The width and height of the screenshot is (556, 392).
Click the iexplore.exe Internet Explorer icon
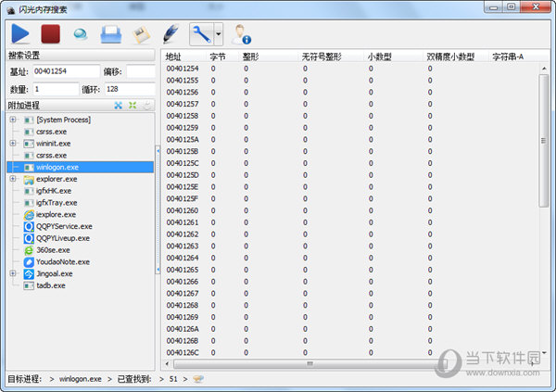[29, 215]
